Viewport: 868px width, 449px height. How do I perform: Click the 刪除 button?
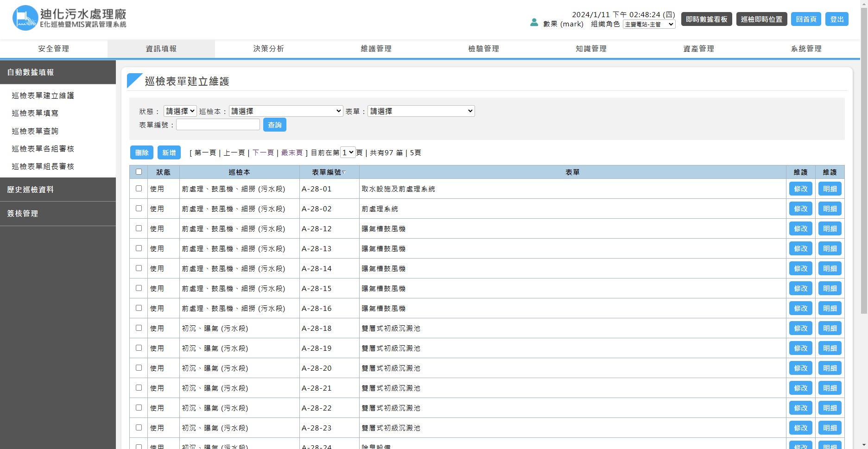pos(142,152)
